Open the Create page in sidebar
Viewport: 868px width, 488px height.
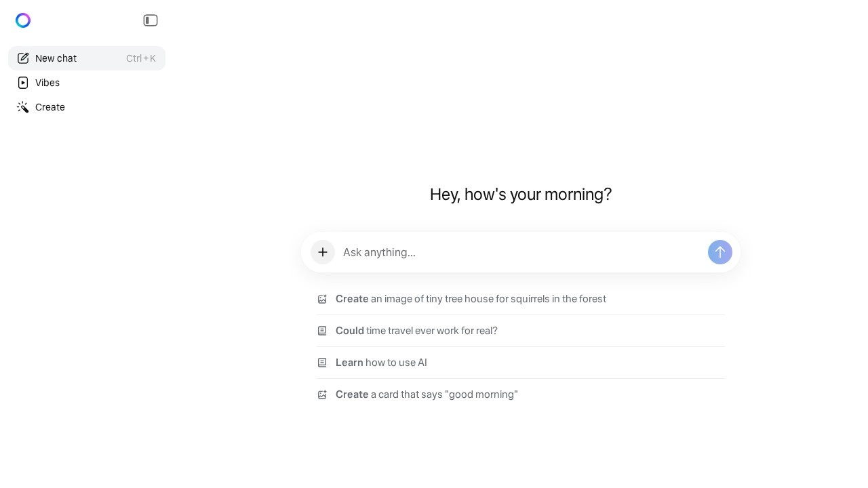50,107
